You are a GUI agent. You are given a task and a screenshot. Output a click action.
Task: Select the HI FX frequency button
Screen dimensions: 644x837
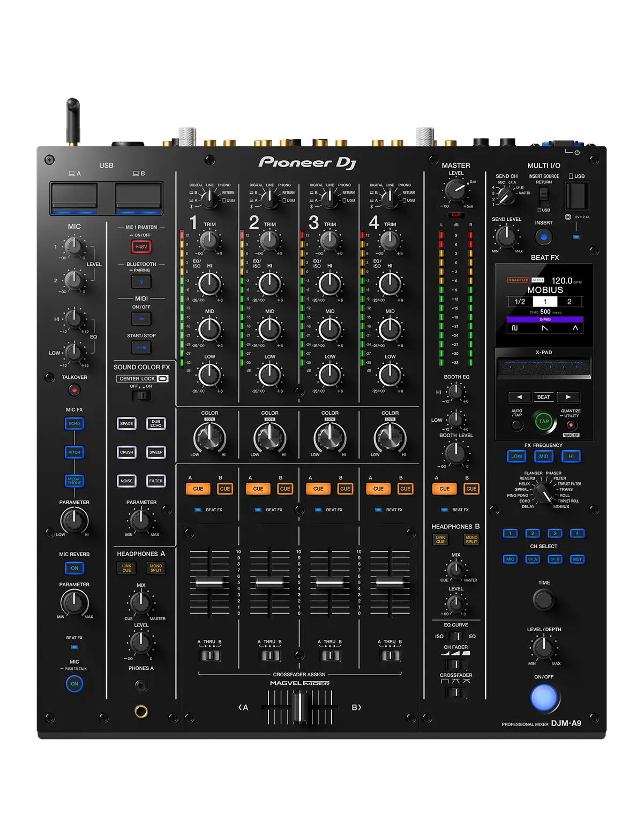click(571, 457)
